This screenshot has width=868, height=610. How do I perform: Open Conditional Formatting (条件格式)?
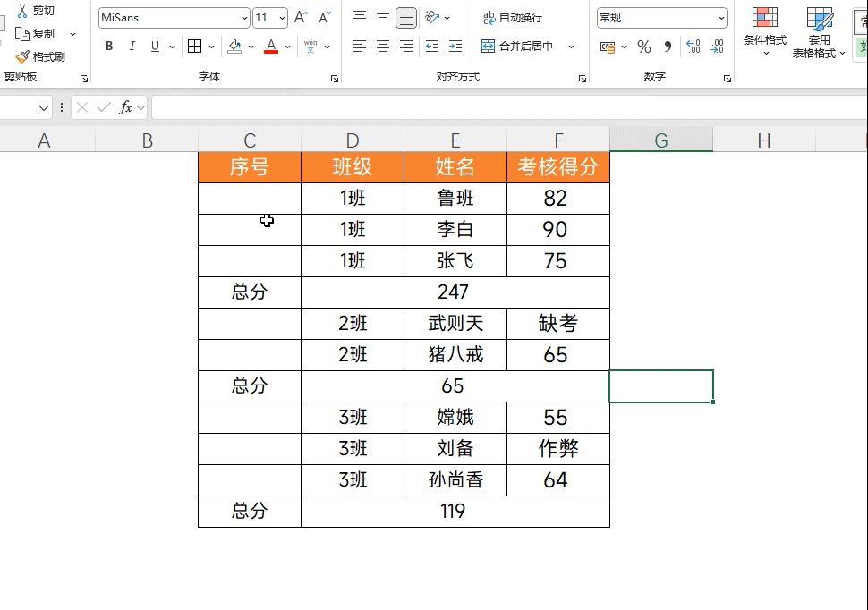(x=765, y=31)
